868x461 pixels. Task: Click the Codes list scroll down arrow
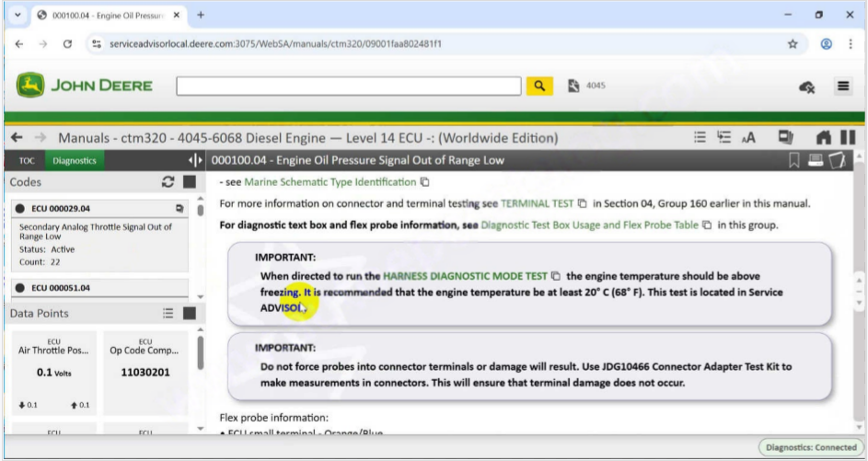tap(200, 297)
